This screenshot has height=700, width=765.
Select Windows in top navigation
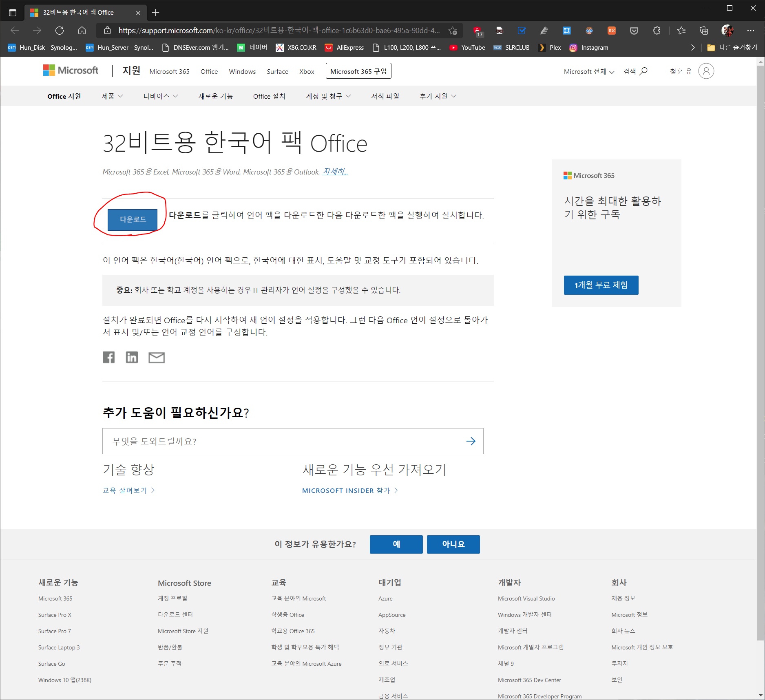pyautogui.click(x=242, y=71)
